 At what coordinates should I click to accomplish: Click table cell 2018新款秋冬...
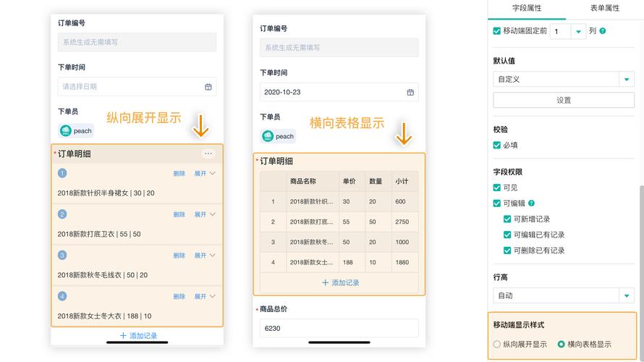(311, 242)
